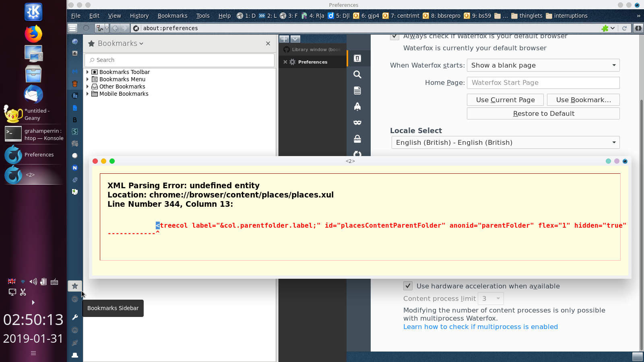The width and height of the screenshot is (644, 362).
Task: Open 'When Waterfox starts' dropdown
Action: [x=543, y=65]
